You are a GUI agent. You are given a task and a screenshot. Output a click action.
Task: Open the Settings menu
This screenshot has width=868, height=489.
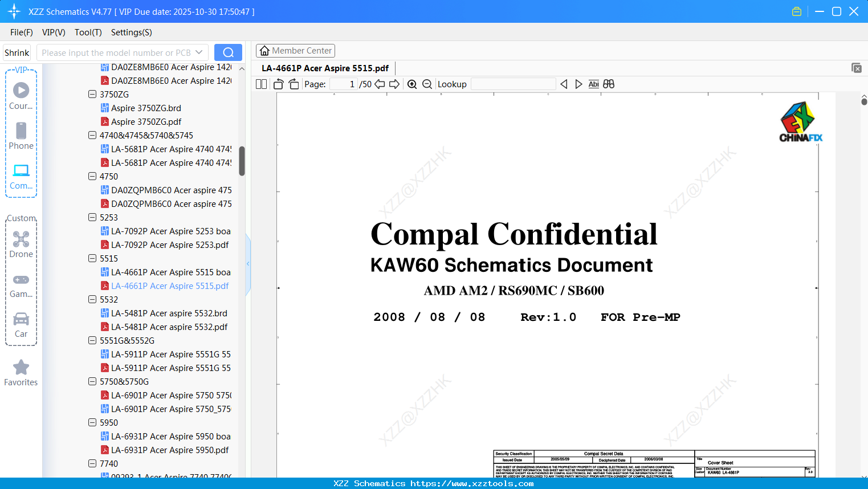click(x=132, y=32)
